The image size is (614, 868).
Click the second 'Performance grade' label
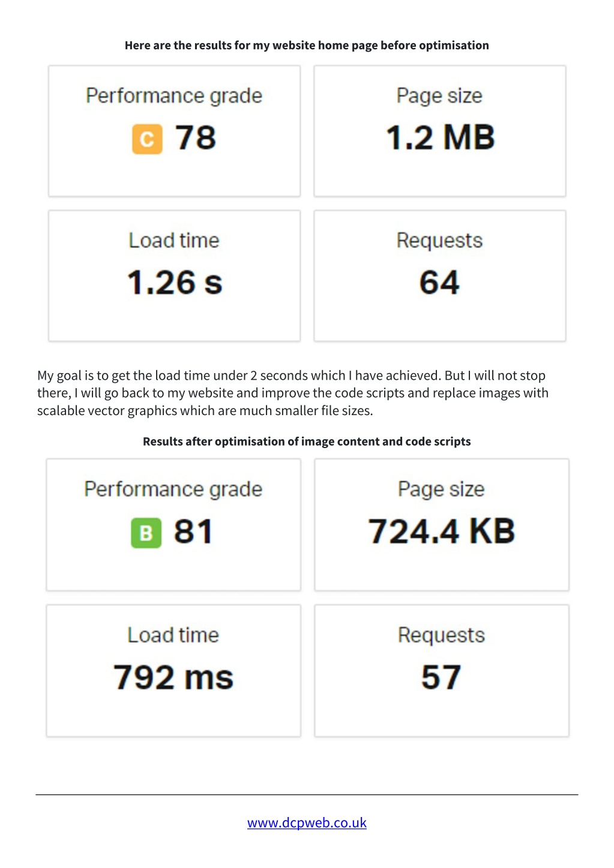point(173,489)
